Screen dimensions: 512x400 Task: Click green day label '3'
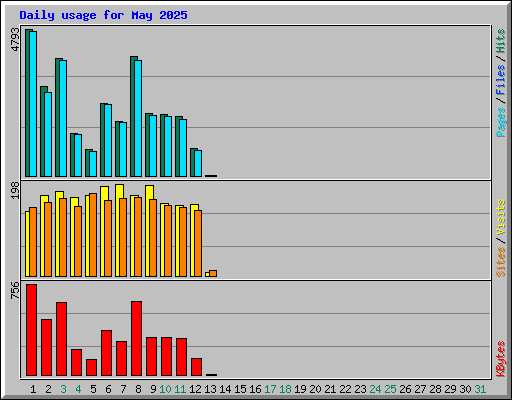pos(63,389)
